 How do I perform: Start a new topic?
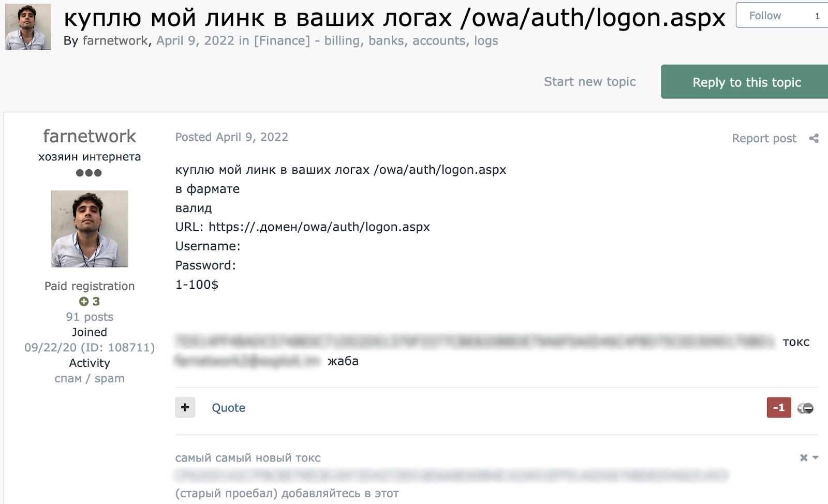[590, 81]
